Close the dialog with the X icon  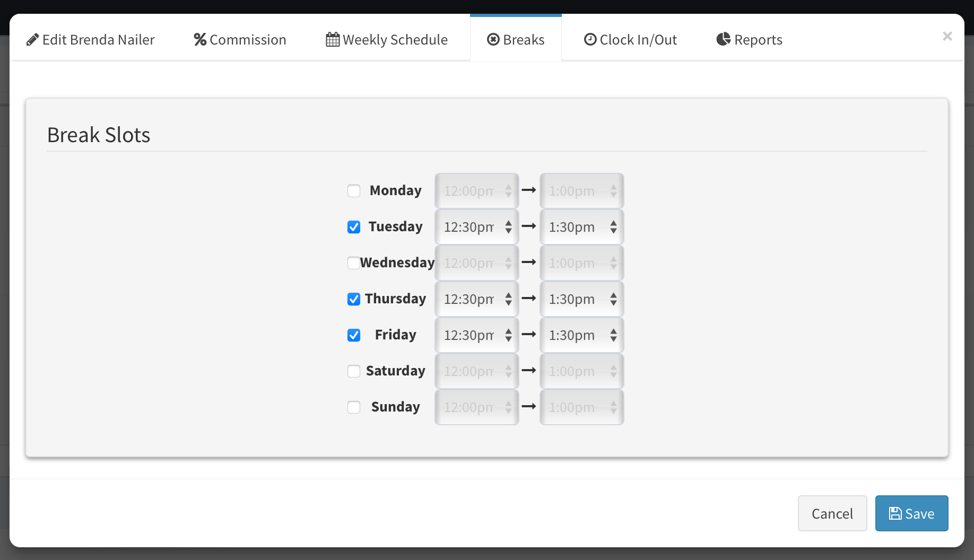[947, 36]
